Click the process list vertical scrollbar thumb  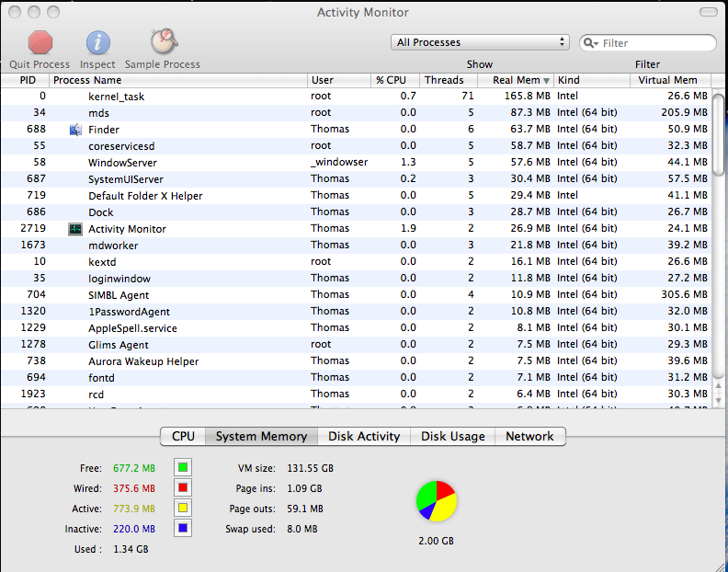point(718,133)
